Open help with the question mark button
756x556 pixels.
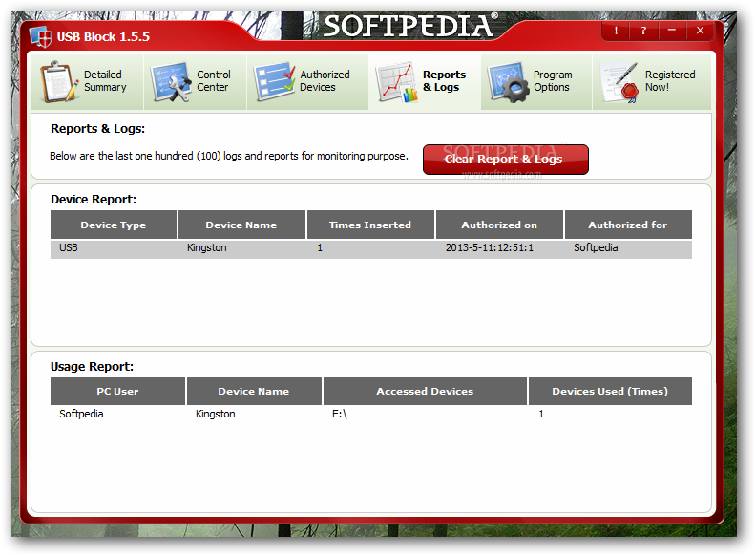point(643,31)
